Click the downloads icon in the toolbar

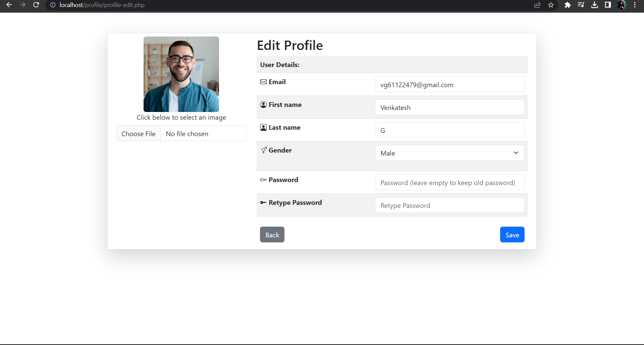pos(594,5)
